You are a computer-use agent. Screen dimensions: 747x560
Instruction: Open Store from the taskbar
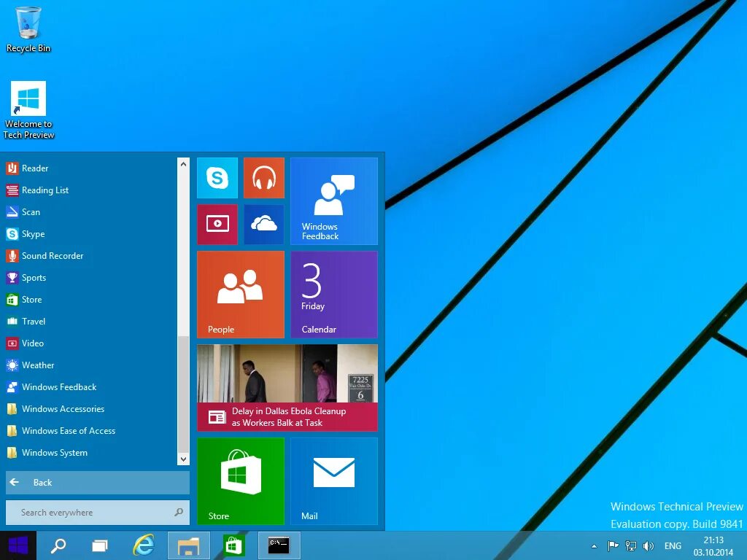click(x=233, y=545)
